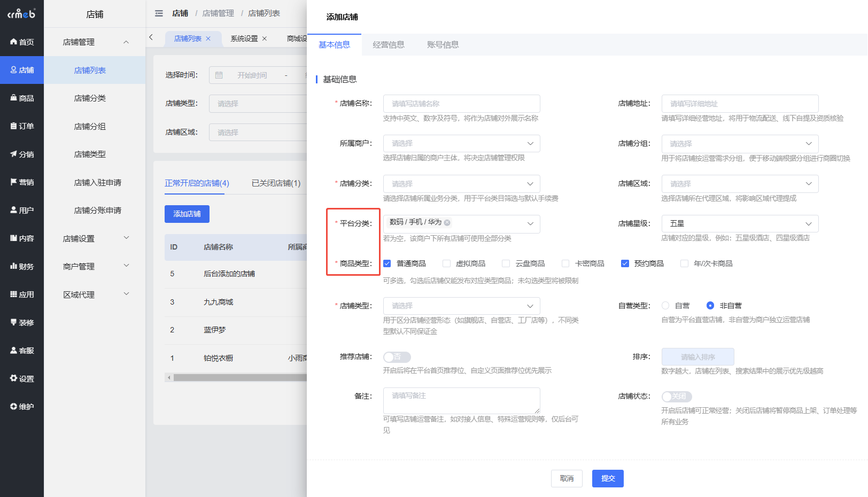Open 订单 orders sidebar section
The image size is (868, 497).
(21, 126)
